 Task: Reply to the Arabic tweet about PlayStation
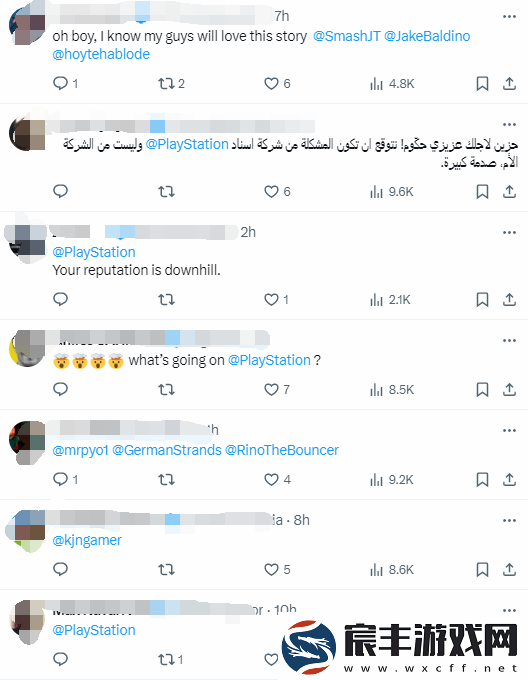(60, 191)
